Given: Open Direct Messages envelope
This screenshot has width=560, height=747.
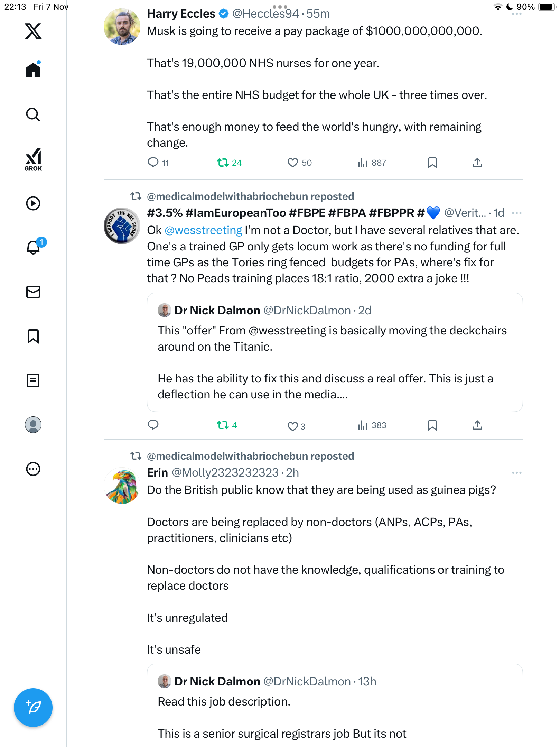Looking at the screenshot, I should (33, 292).
